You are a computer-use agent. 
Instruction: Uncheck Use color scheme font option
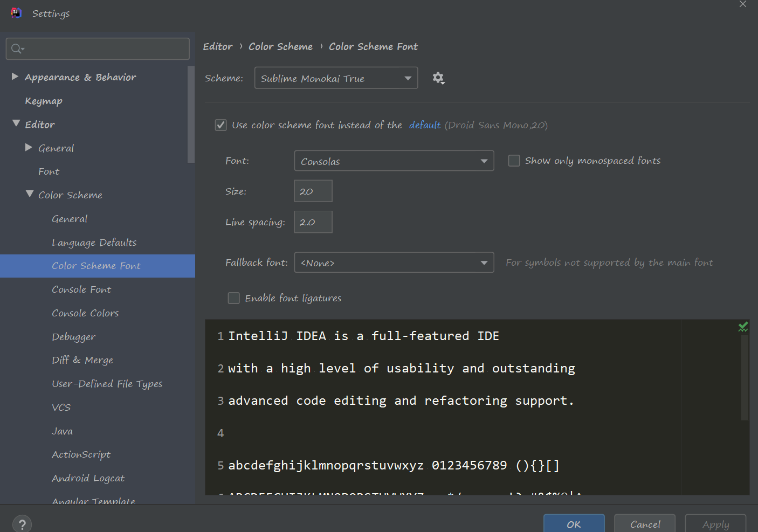click(x=220, y=125)
